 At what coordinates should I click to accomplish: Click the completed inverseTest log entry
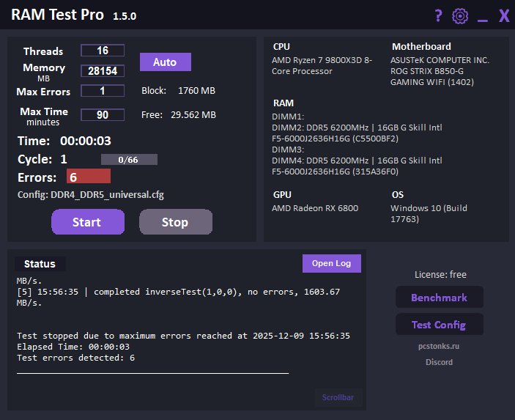pos(178,297)
